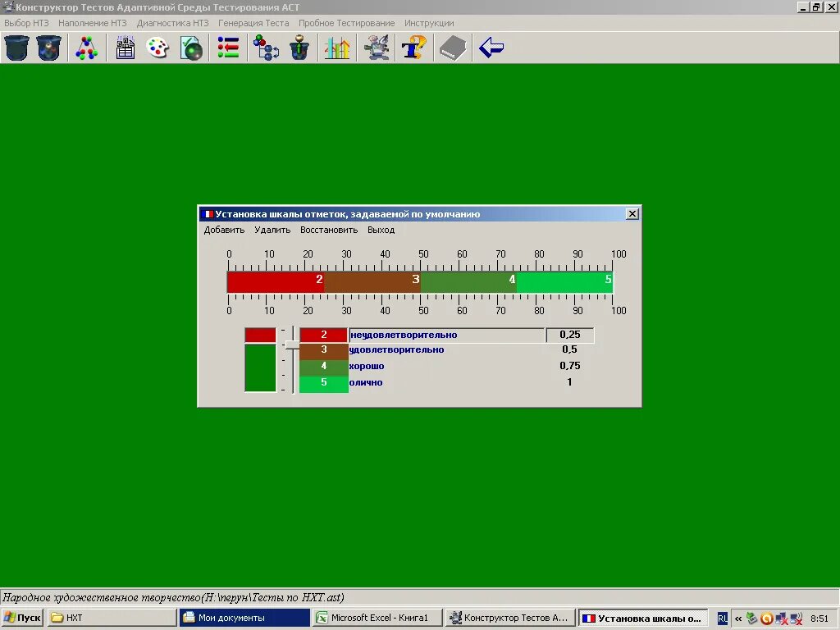Click the table sheet toolbar icon

(x=126, y=48)
